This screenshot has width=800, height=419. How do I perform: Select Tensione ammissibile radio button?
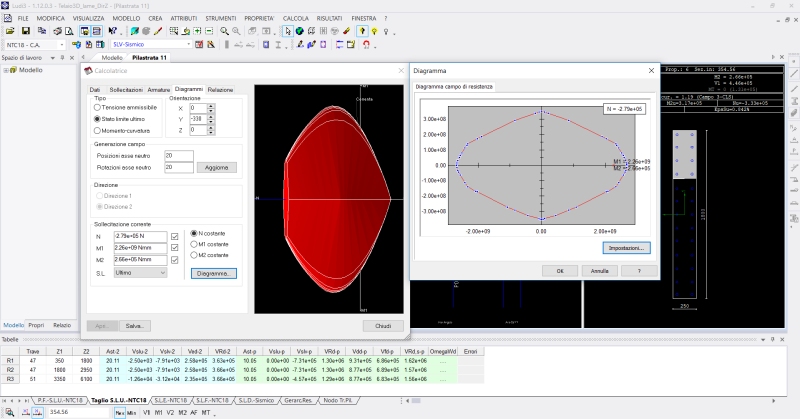point(97,107)
